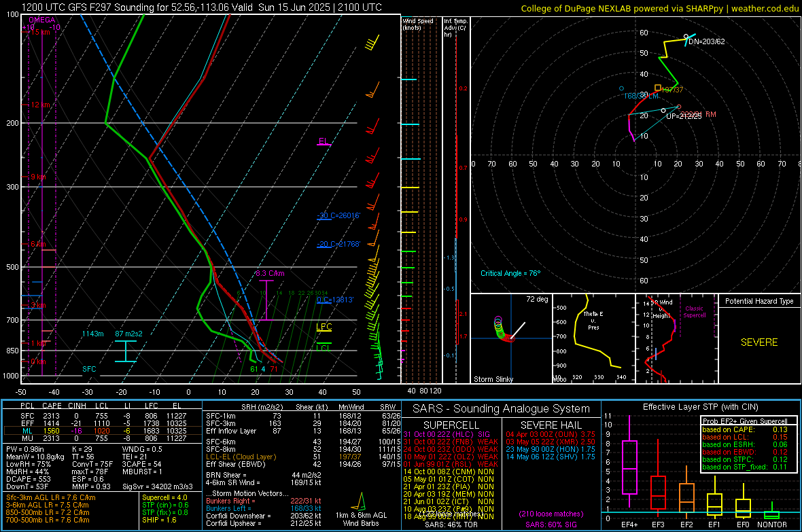Click the SARS - Sounding Analogue System title
The image size is (802, 532).
click(502, 409)
